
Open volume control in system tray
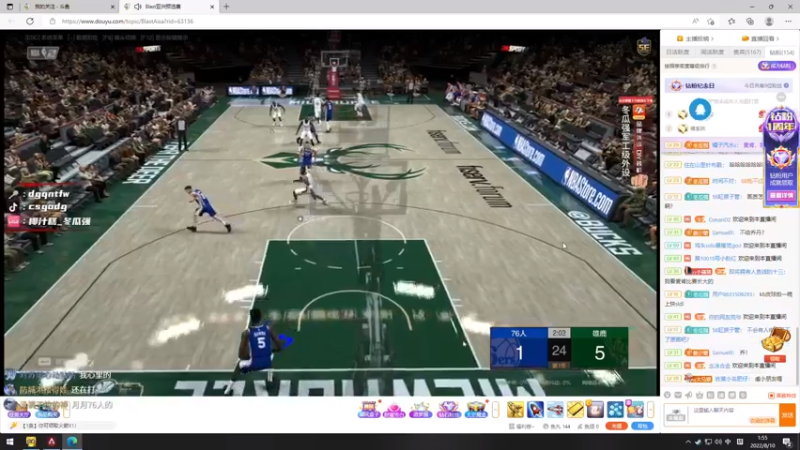click(x=718, y=442)
